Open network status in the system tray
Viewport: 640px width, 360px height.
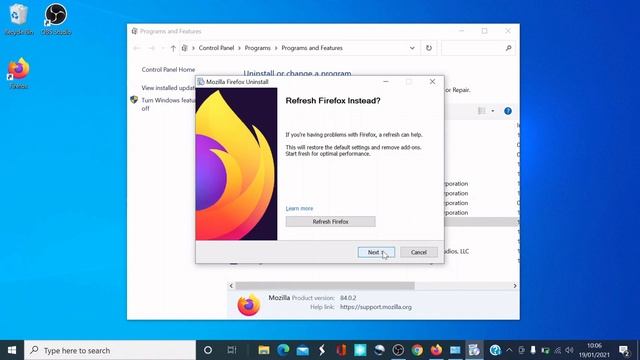pyautogui.click(x=558, y=350)
